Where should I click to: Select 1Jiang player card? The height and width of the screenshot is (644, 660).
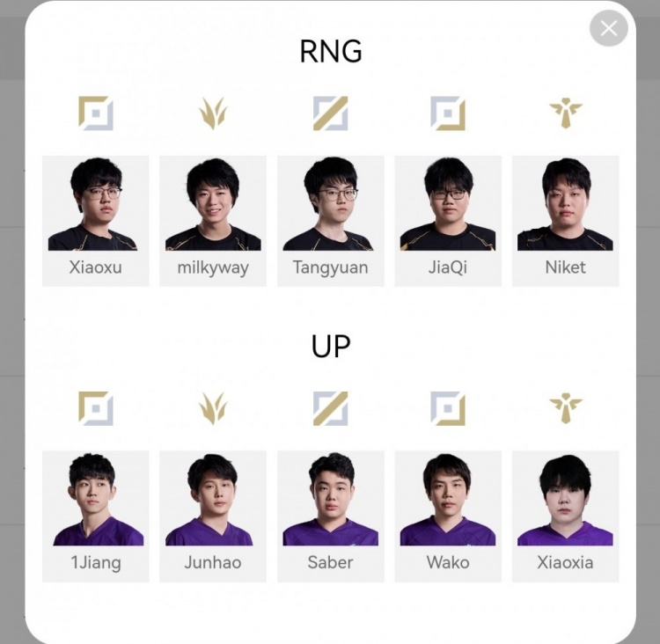tap(96, 516)
